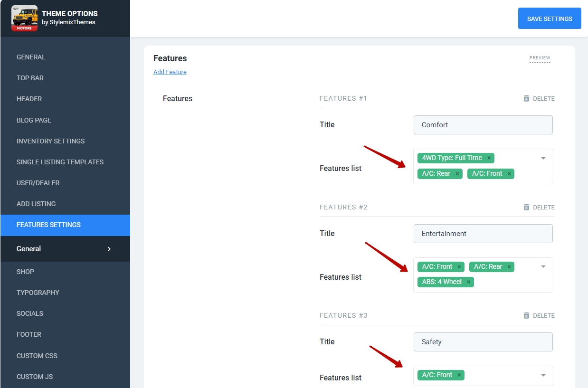Viewport: 588px width, 388px height.
Task: Click the Preview label for Features
Action: tap(540, 58)
